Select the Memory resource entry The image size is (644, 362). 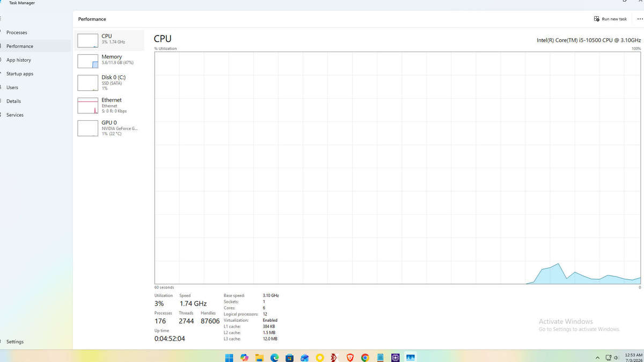click(110, 61)
